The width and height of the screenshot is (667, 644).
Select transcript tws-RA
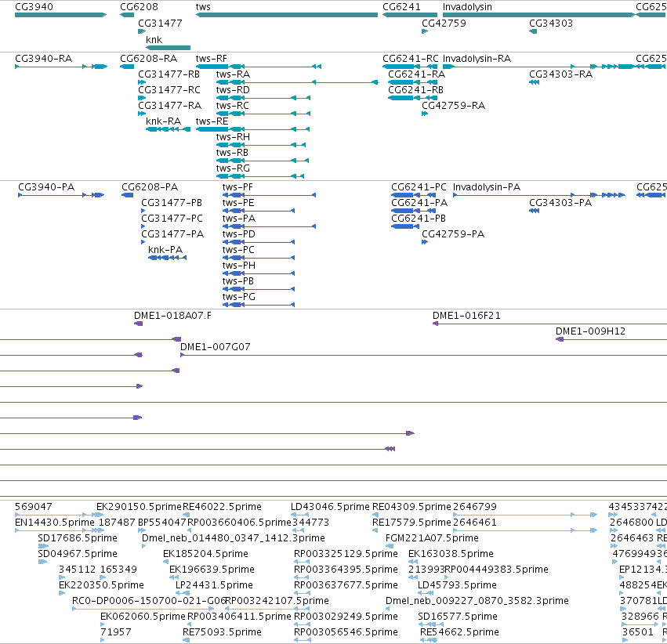point(297,82)
